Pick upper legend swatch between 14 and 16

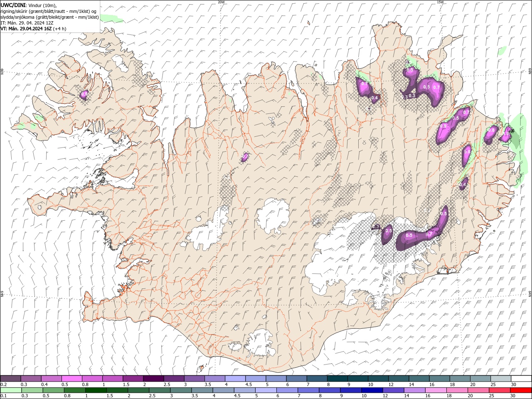[x=419, y=379]
